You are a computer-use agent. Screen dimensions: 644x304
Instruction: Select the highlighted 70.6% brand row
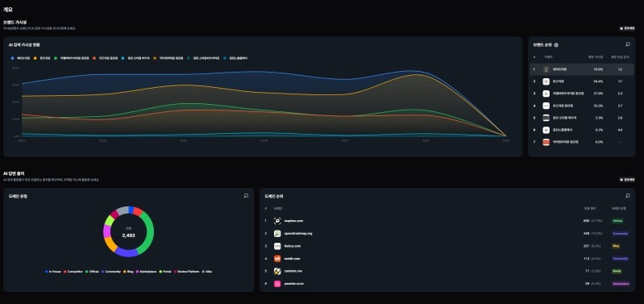pyautogui.click(x=581, y=69)
